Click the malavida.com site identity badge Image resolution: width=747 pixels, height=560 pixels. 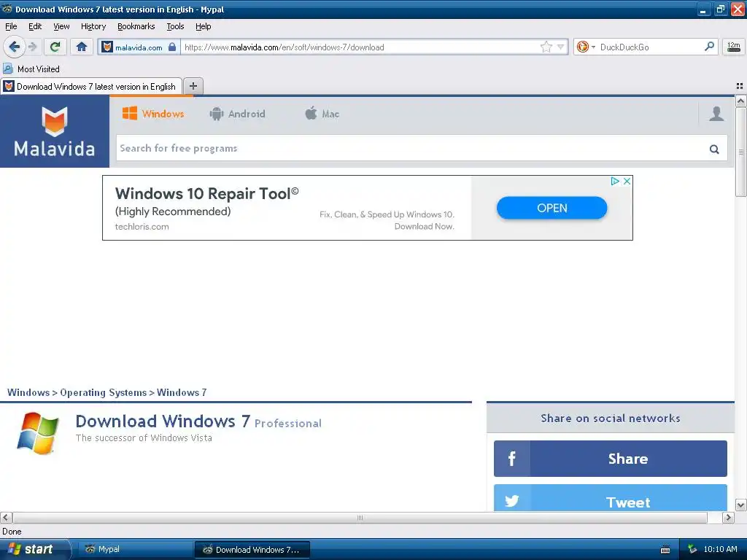pos(139,47)
